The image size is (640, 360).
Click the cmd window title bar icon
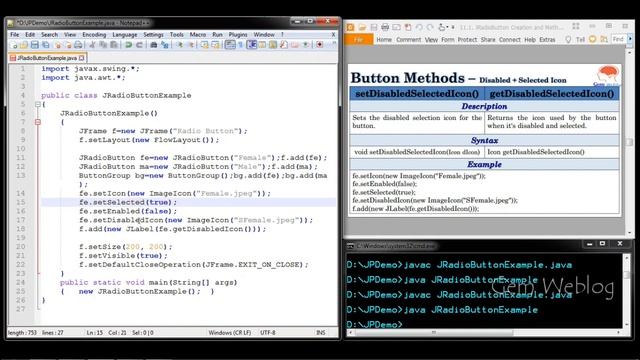pos(350,246)
